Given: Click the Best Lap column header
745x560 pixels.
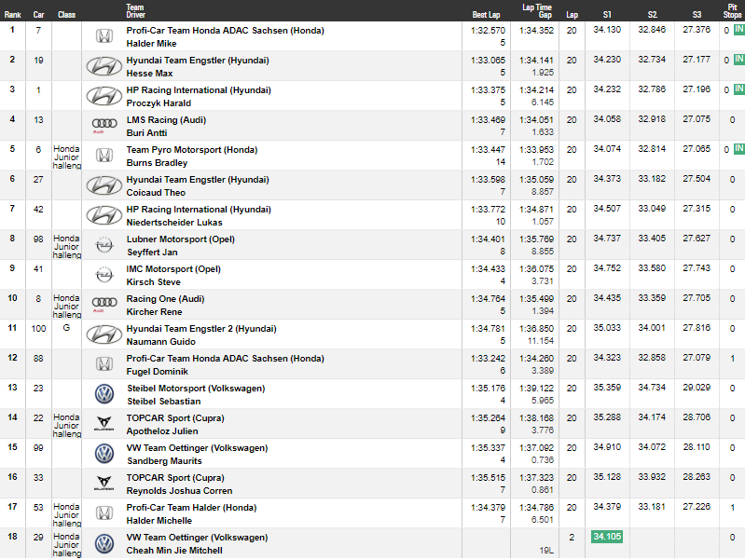Looking at the screenshot, I should pos(486,15).
